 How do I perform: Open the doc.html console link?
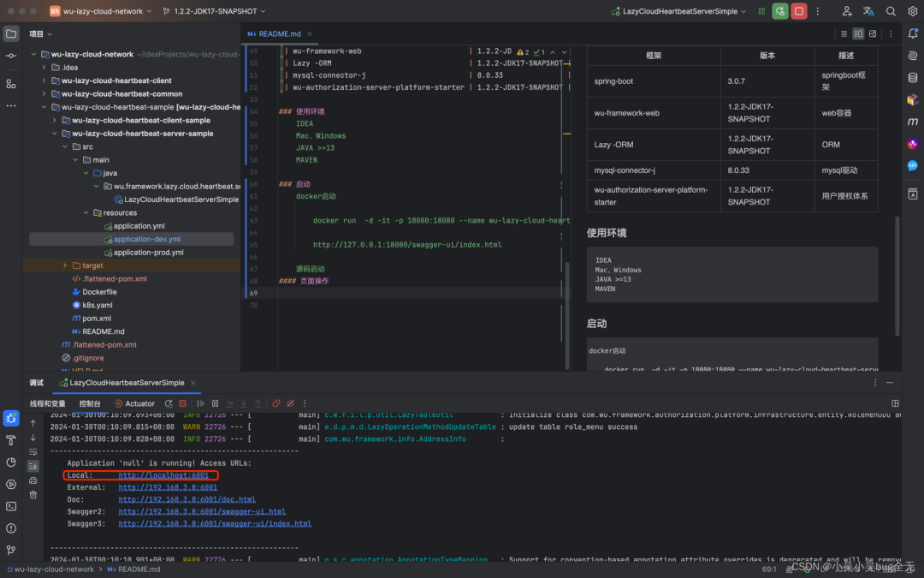187,499
